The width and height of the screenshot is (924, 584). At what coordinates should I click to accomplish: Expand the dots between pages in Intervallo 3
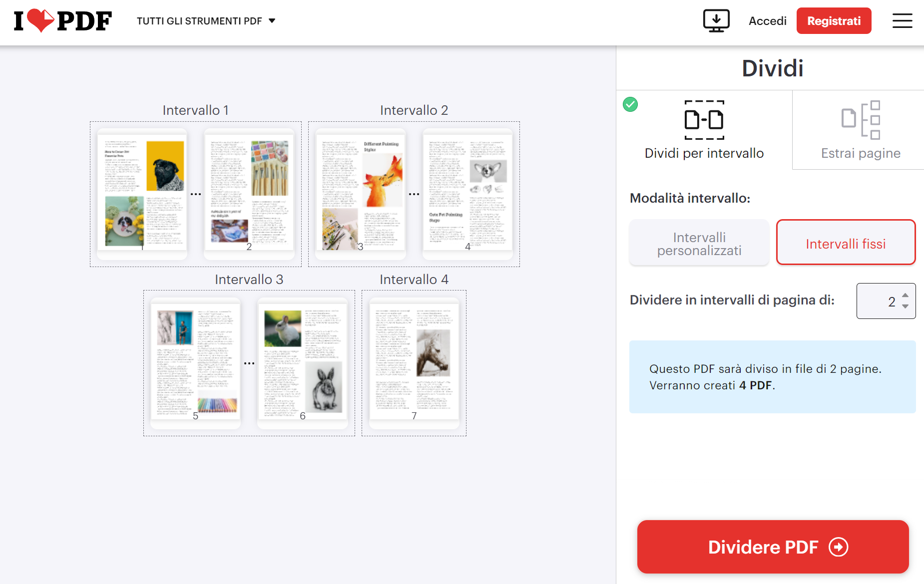coord(248,363)
